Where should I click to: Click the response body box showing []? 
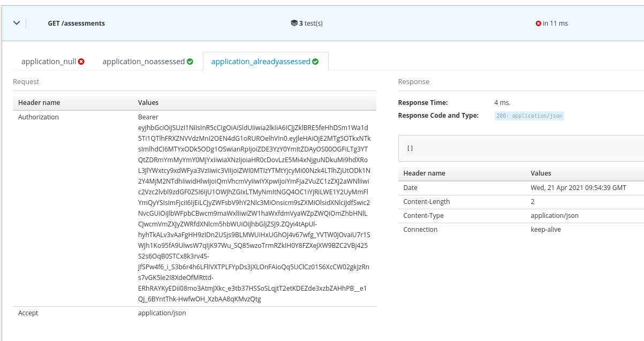521,148
